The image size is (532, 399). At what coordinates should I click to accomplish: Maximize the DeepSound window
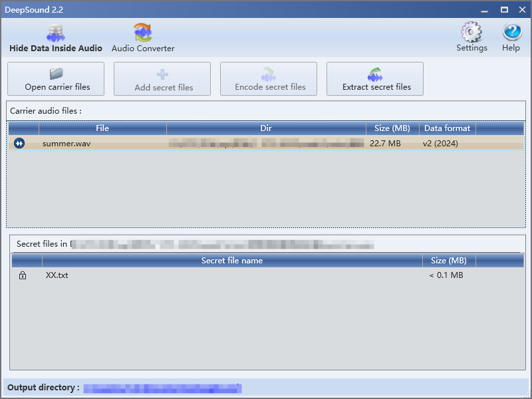505,10
